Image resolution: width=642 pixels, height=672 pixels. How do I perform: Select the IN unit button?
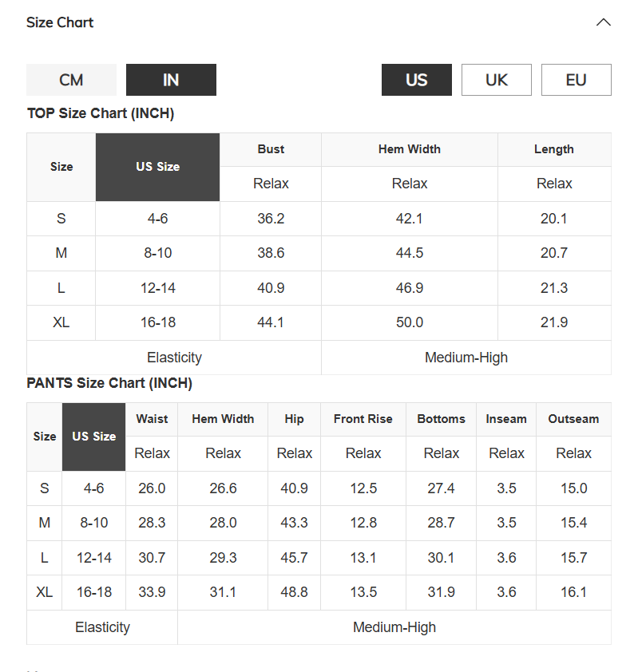[x=171, y=80]
